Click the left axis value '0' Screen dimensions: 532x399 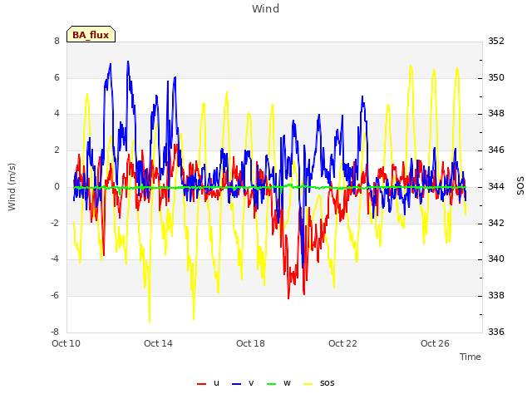(57, 186)
